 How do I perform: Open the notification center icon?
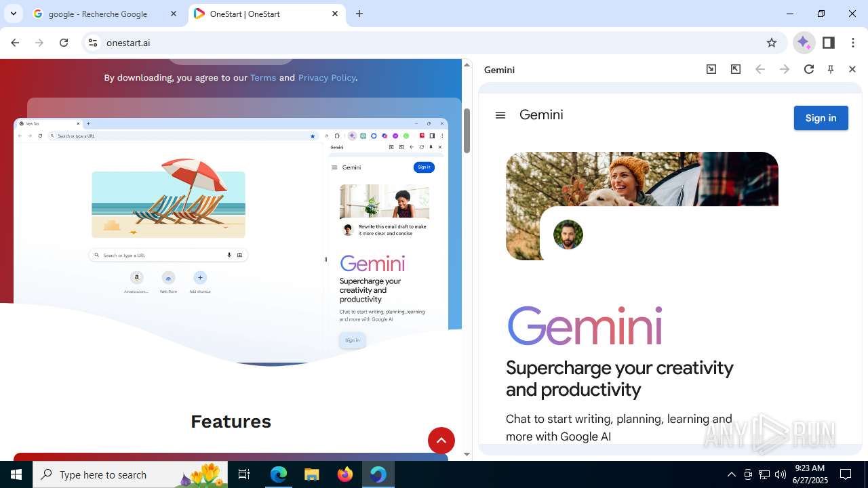[846, 474]
